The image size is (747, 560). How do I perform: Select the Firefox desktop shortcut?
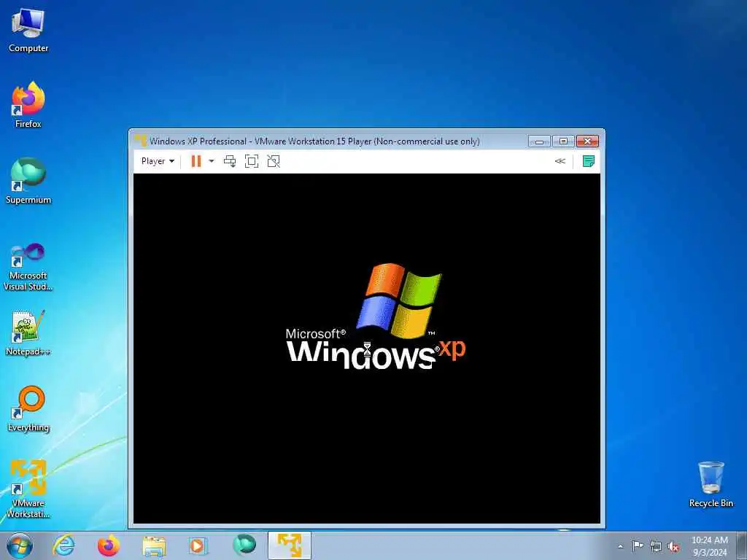[28, 105]
